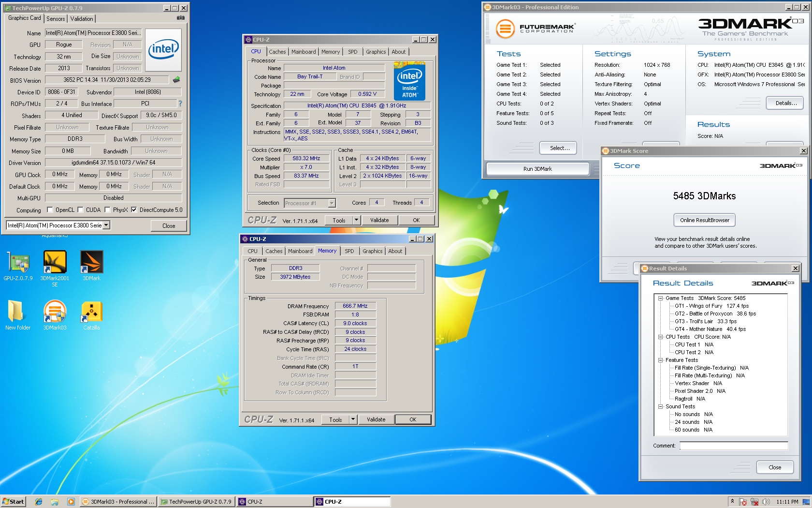
Task: Show hidden tray icons arrow
Action: pyautogui.click(x=732, y=501)
